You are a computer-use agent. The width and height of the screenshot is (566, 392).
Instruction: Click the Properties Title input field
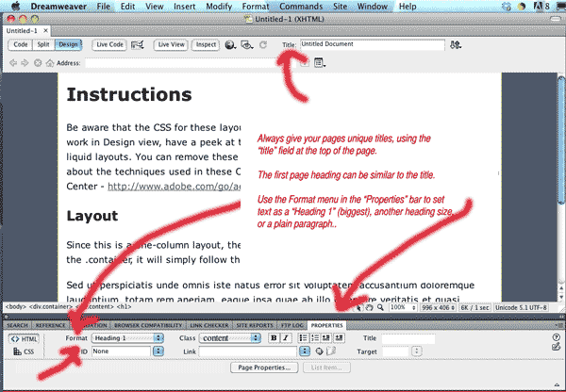pos(408,338)
